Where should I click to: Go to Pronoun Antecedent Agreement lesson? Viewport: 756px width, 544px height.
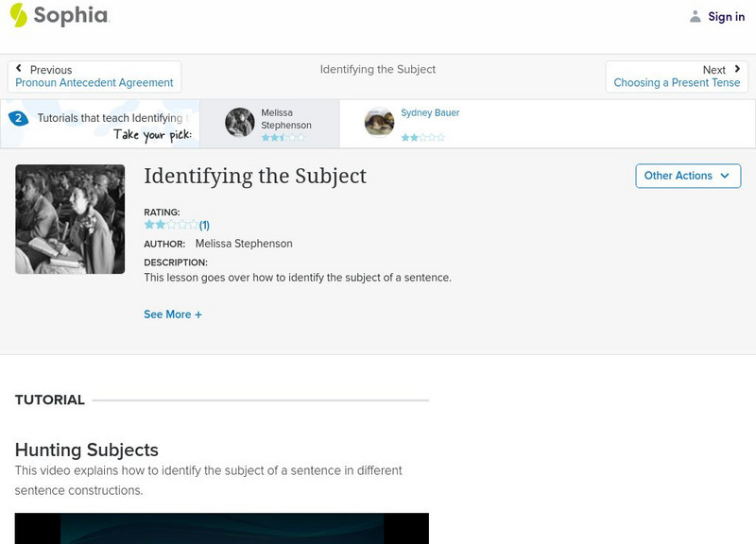94,83
